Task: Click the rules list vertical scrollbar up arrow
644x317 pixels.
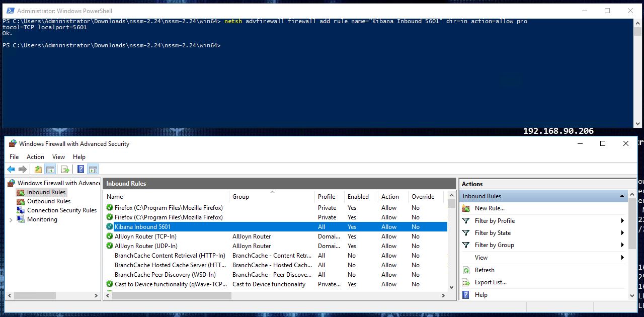Action: 451,196
